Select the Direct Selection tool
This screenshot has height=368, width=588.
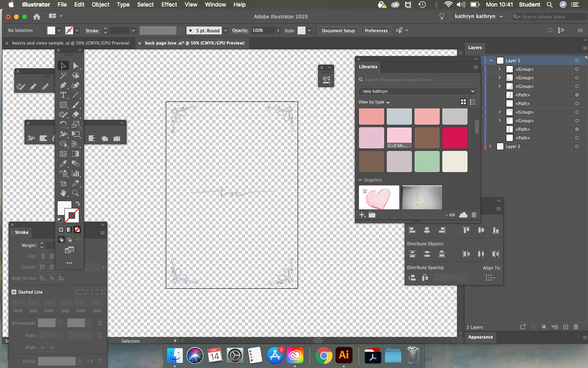tap(76, 65)
